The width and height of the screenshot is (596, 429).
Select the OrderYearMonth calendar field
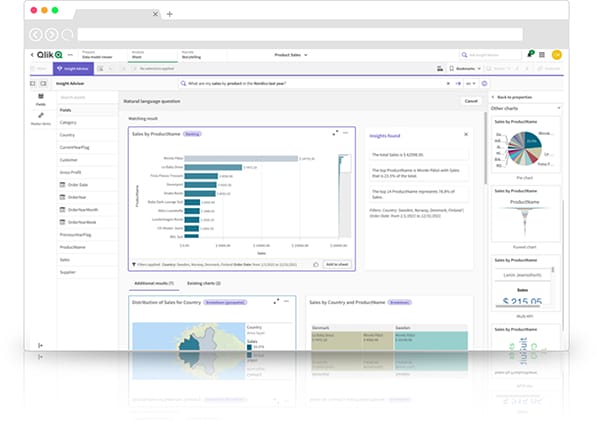tap(87, 210)
